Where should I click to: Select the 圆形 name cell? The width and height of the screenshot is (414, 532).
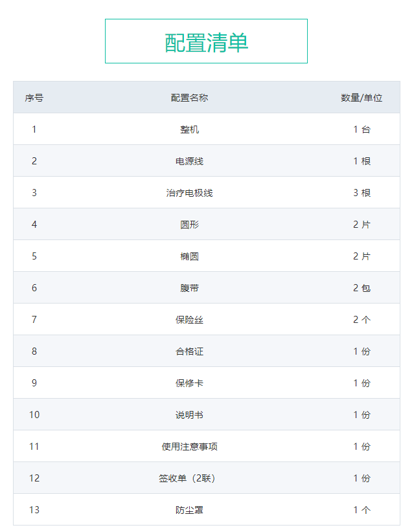coord(189,225)
